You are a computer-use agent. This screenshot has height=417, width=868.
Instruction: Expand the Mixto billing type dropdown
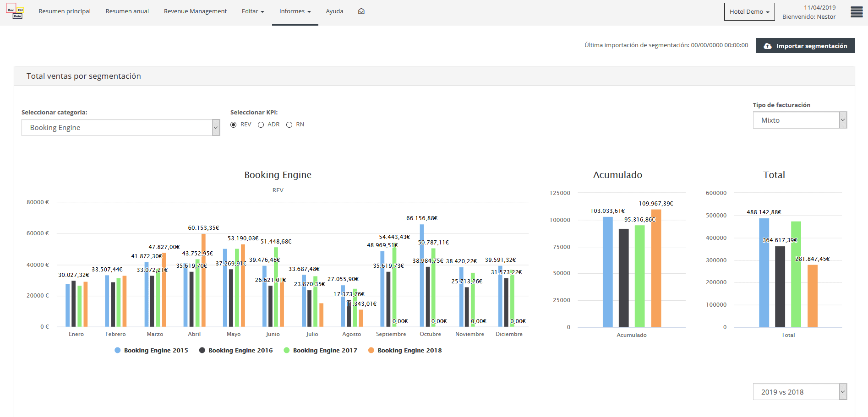[799, 120]
